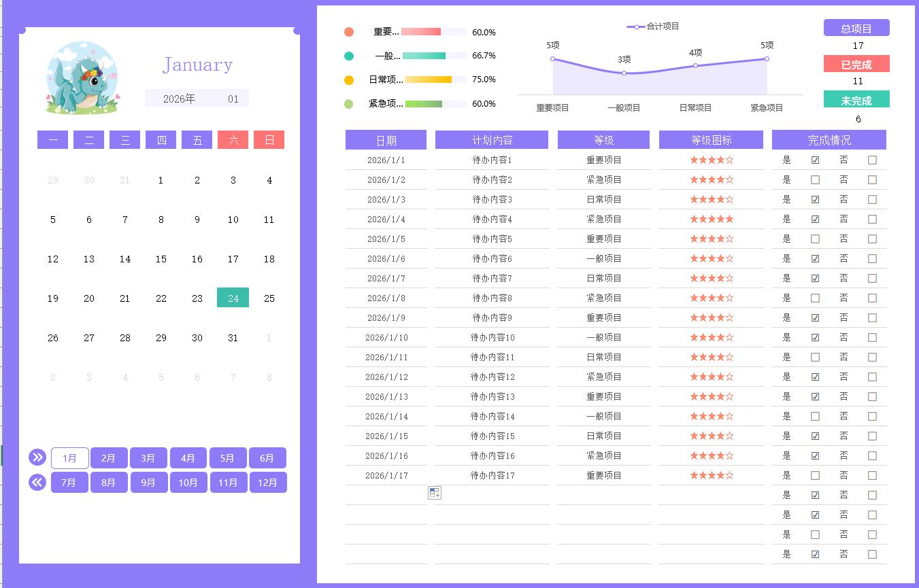Click the forward double-chevron arrow icon

coord(37,457)
